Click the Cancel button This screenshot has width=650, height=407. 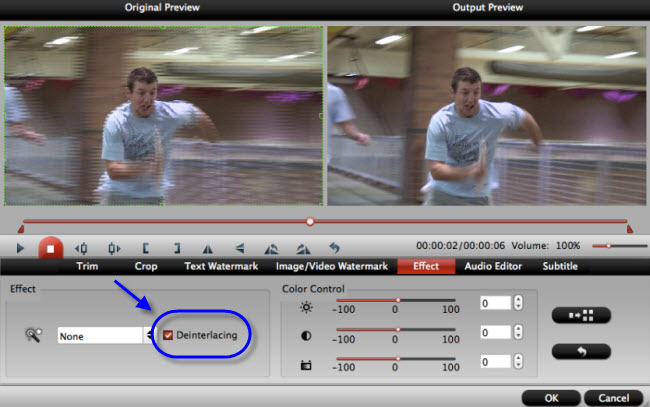(x=614, y=398)
